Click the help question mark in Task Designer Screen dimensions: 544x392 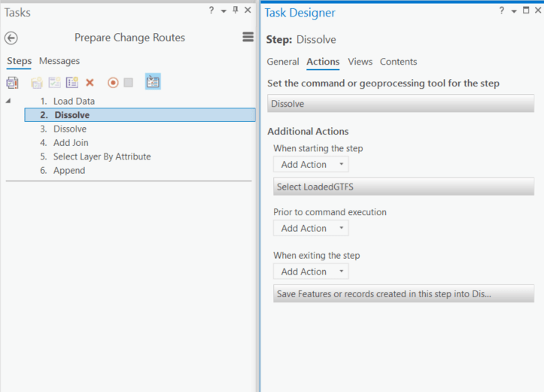coord(502,11)
